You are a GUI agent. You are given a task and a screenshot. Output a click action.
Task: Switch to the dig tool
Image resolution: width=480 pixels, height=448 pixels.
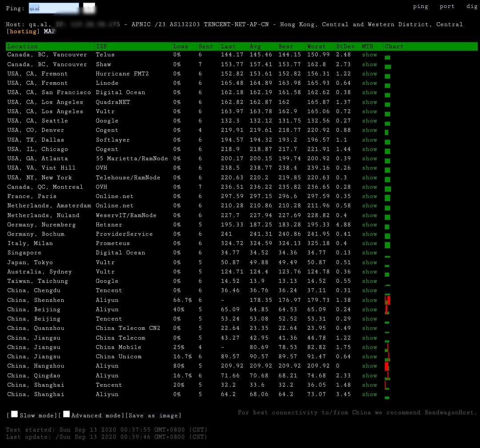(x=472, y=6)
